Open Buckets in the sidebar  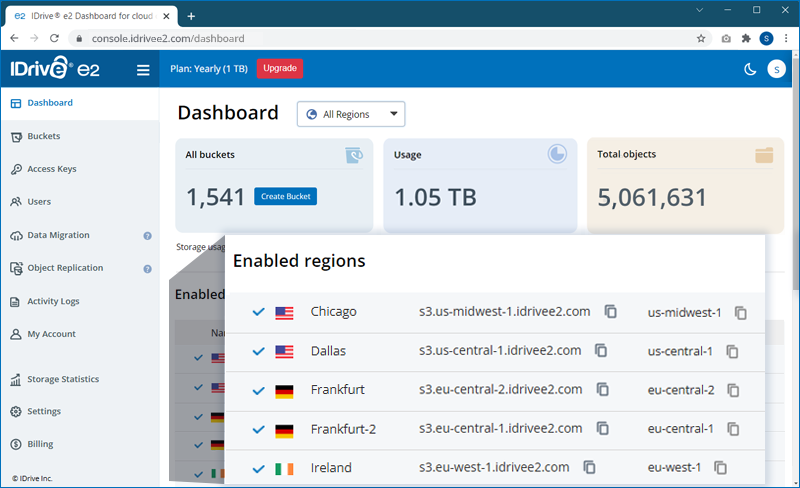44,136
